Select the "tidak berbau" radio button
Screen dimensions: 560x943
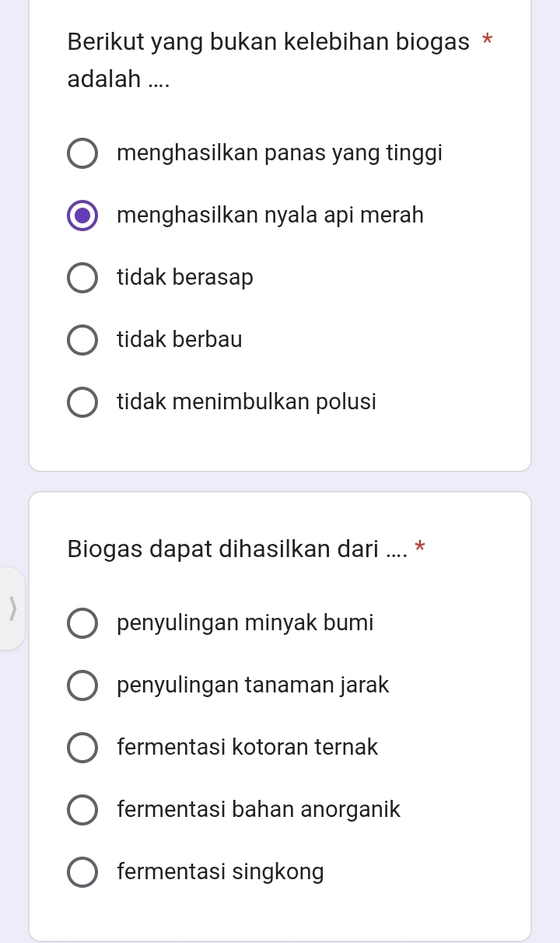click(82, 340)
